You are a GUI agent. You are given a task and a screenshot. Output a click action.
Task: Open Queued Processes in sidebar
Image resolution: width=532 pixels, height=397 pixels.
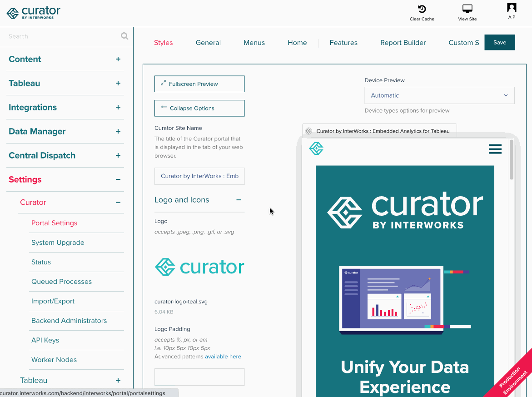(61, 282)
